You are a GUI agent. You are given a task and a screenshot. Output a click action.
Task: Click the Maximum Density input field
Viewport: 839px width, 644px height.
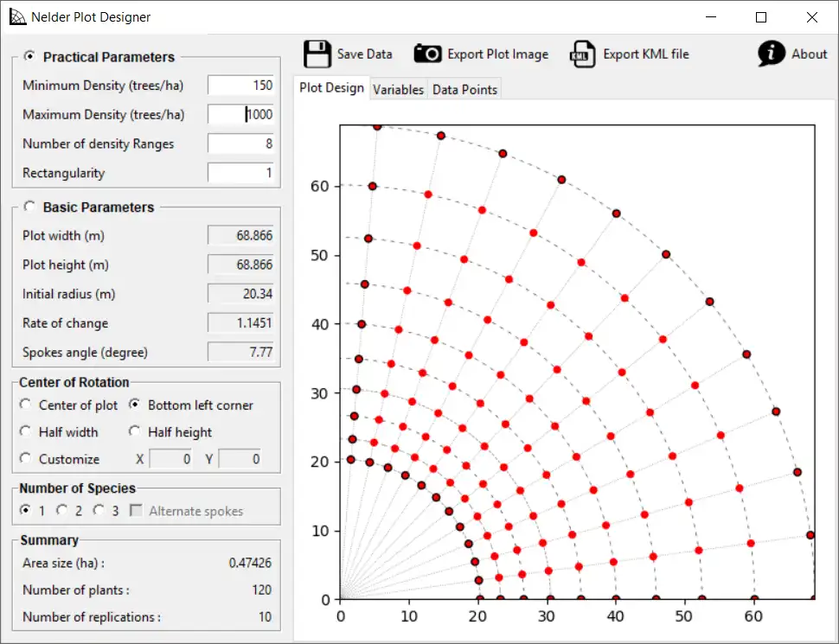coord(240,114)
